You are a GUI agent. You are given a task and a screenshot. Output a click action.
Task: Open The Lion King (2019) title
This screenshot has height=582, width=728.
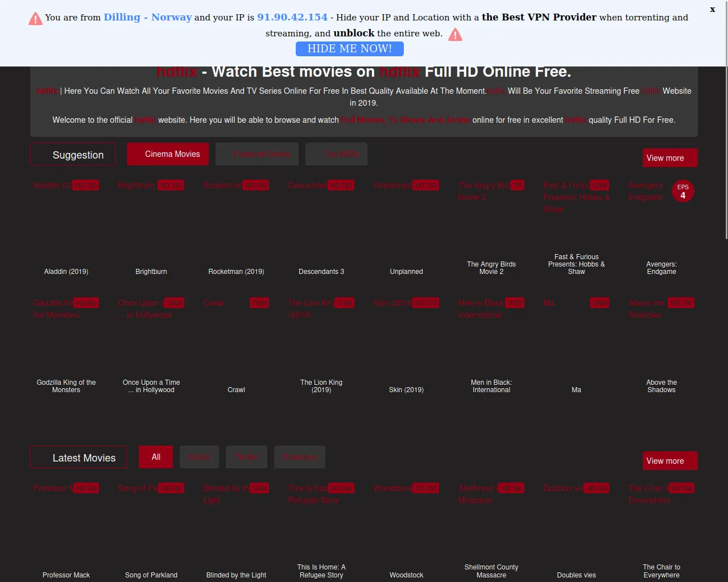[321, 386]
